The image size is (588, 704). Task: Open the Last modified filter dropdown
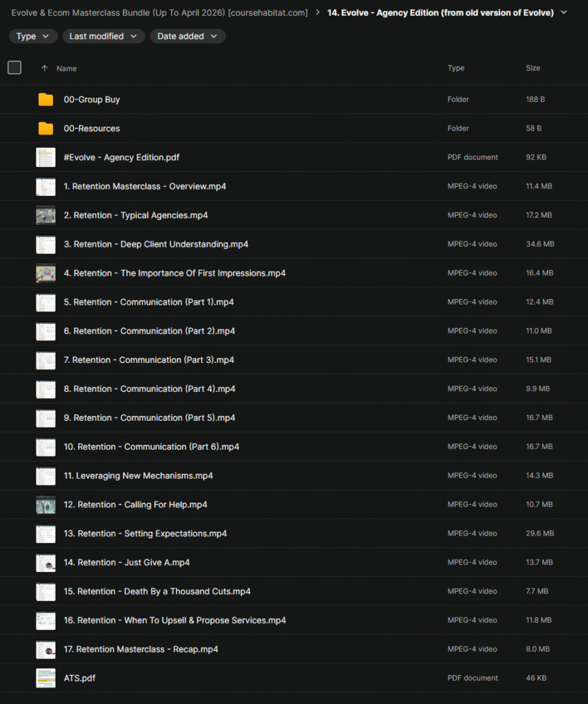(103, 36)
